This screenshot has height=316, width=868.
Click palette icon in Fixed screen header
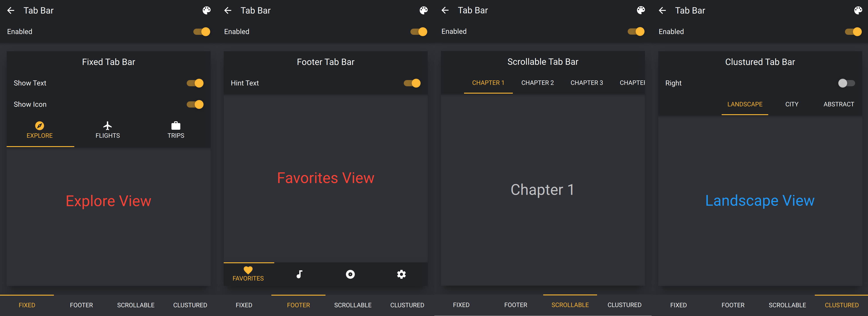tap(207, 10)
